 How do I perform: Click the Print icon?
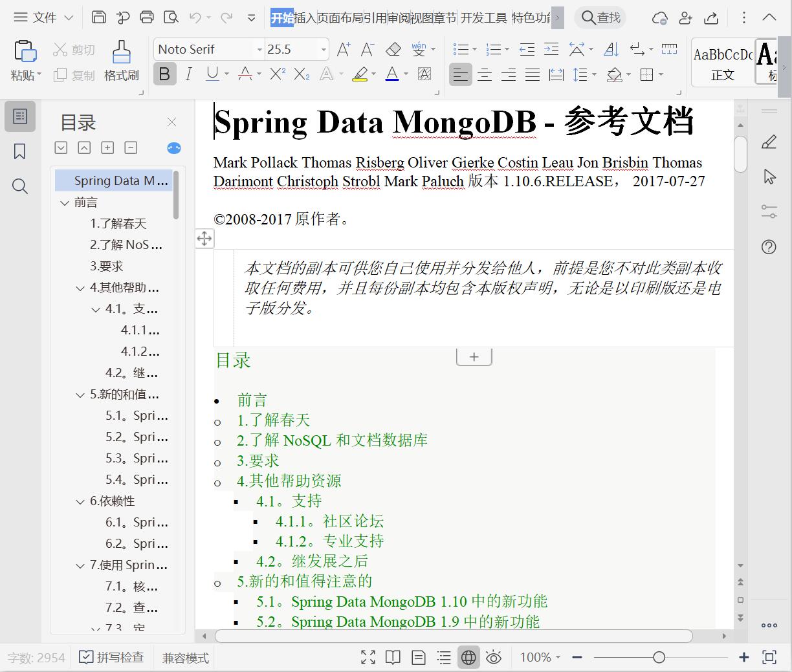(x=147, y=17)
